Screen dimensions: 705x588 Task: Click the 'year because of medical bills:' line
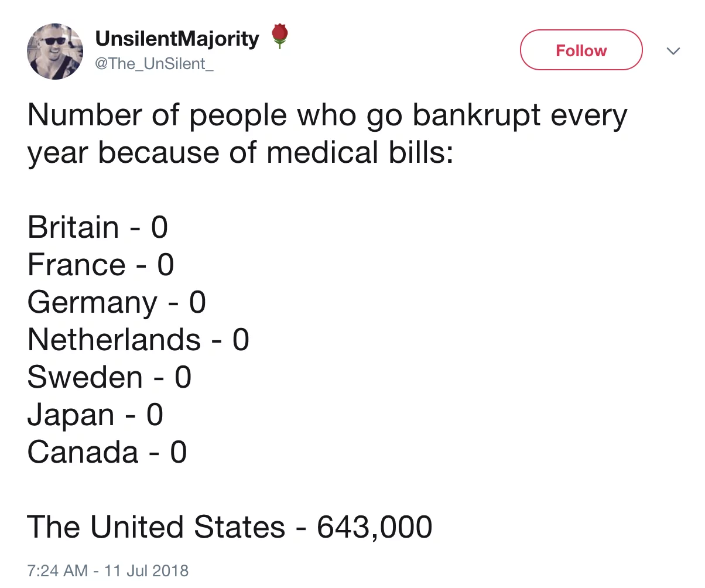[241, 152]
